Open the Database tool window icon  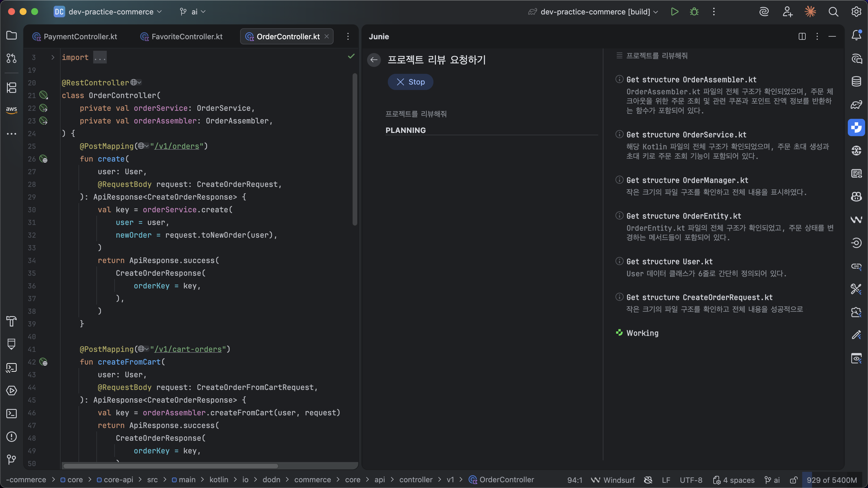(856, 81)
